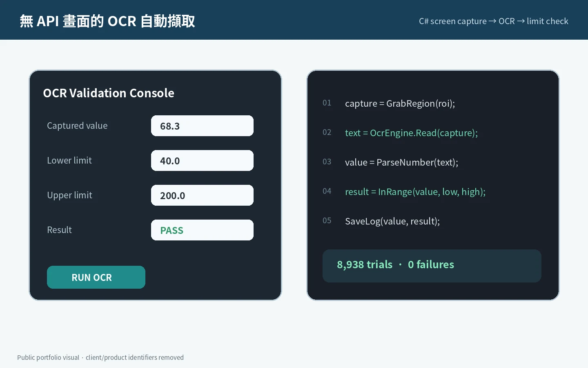Click line number 02 in code panel
Viewport: 588px width, 368px height.
point(327,132)
